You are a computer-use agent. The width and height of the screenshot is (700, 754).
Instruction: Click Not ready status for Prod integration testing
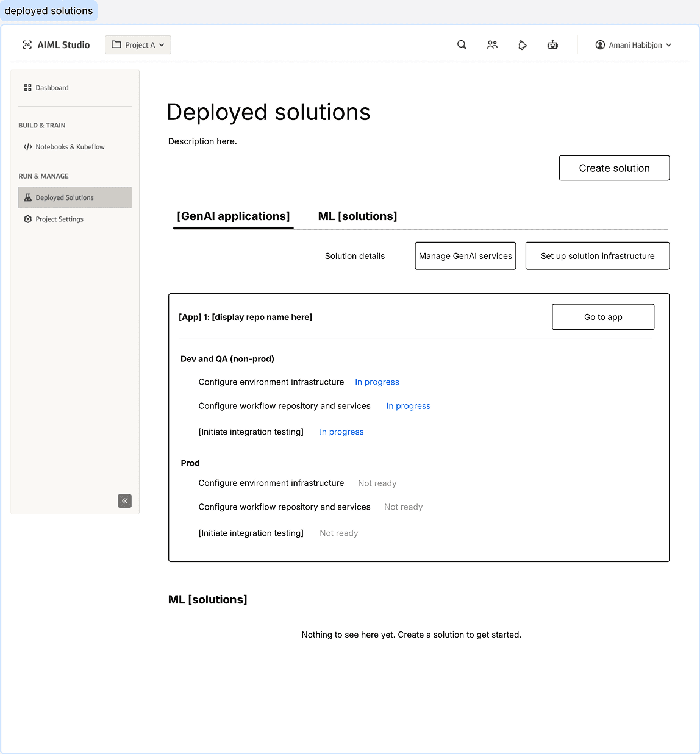[339, 533]
